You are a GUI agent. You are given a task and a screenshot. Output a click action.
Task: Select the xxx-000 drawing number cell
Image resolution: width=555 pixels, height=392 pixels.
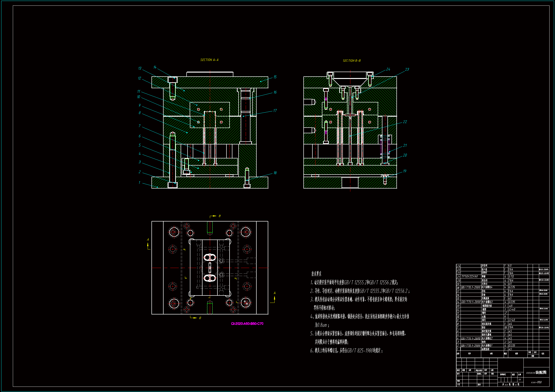click(536, 382)
